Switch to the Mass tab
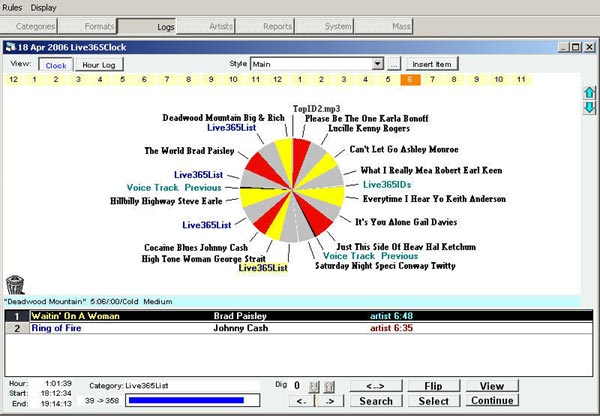Viewport: 600px width, 416px height. coord(383,26)
